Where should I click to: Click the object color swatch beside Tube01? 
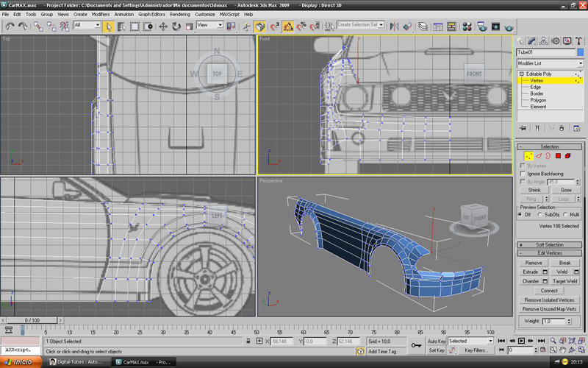tap(581, 52)
